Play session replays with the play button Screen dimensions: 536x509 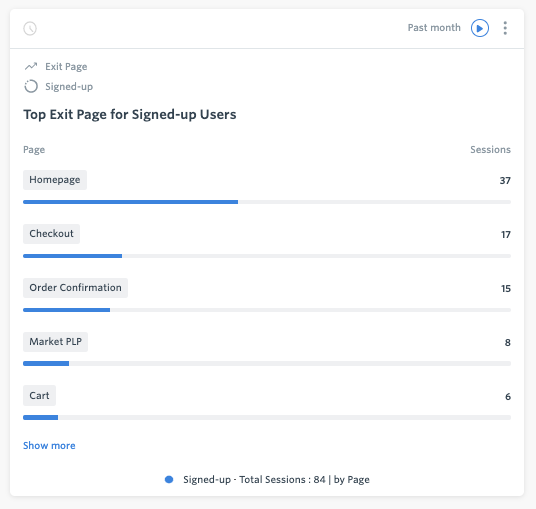point(480,28)
